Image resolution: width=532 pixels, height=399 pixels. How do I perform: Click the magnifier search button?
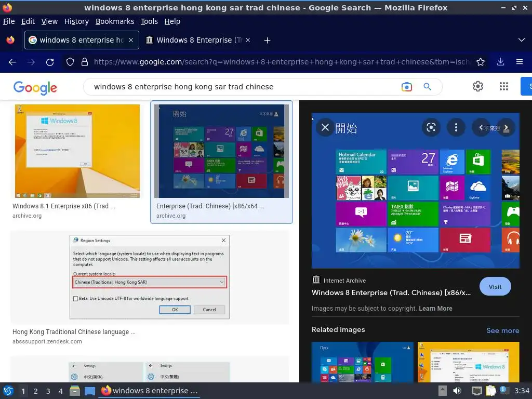coord(427,87)
